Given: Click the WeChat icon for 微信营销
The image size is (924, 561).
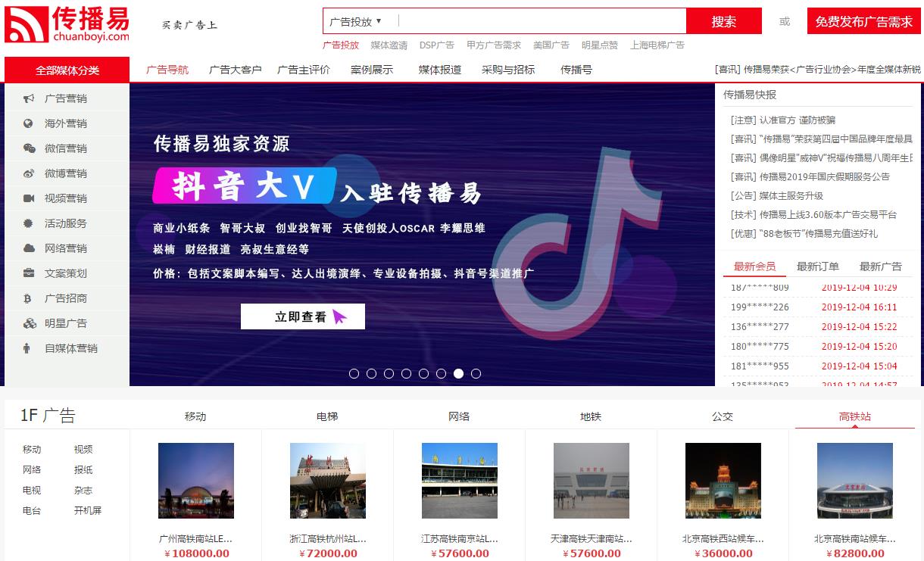Looking at the screenshot, I should coord(29,148).
